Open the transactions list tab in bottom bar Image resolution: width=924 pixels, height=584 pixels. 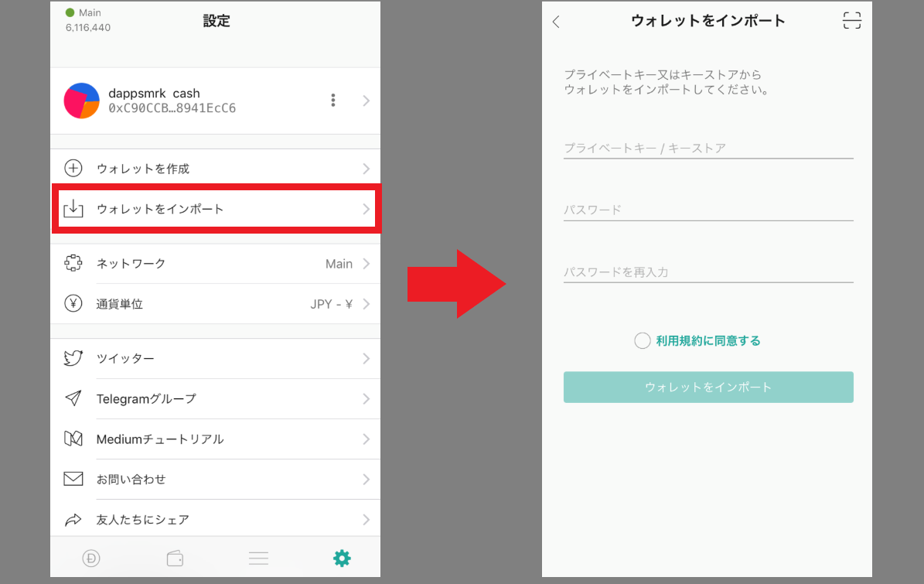(x=258, y=558)
